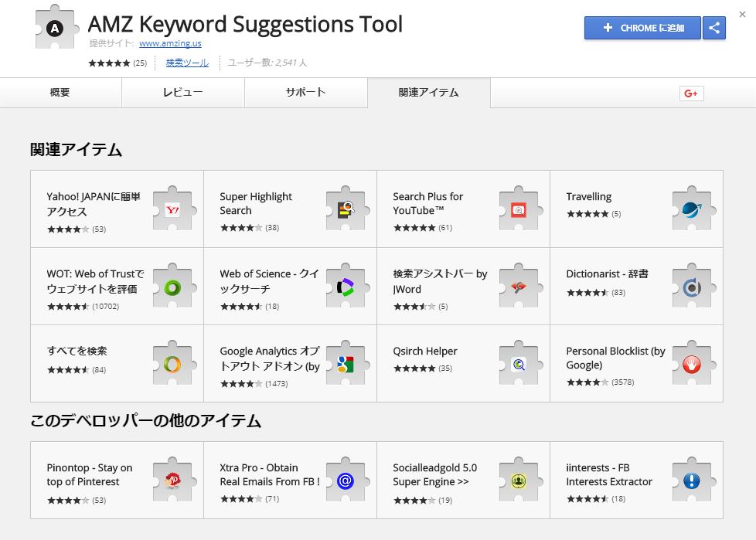The image size is (756, 540).
Task: Switch to the 概要 tab
Action: pos(60,93)
